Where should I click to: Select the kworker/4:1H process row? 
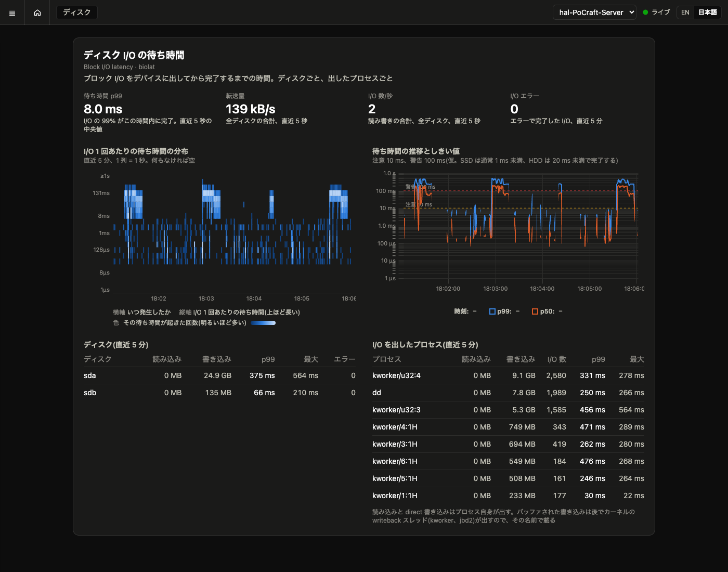[x=508, y=427]
